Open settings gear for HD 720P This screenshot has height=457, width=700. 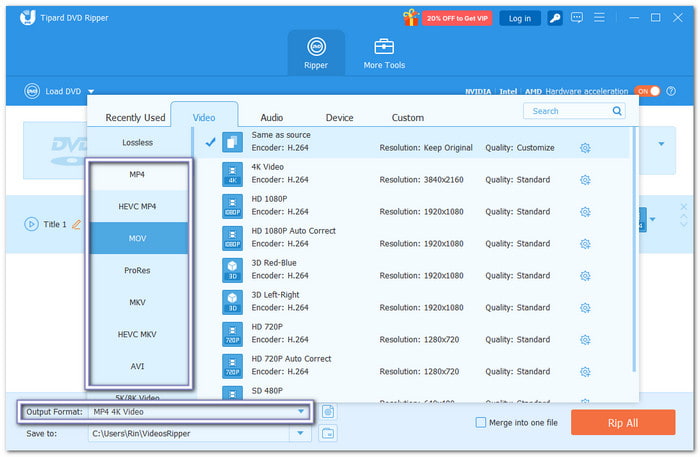pyautogui.click(x=585, y=340)
